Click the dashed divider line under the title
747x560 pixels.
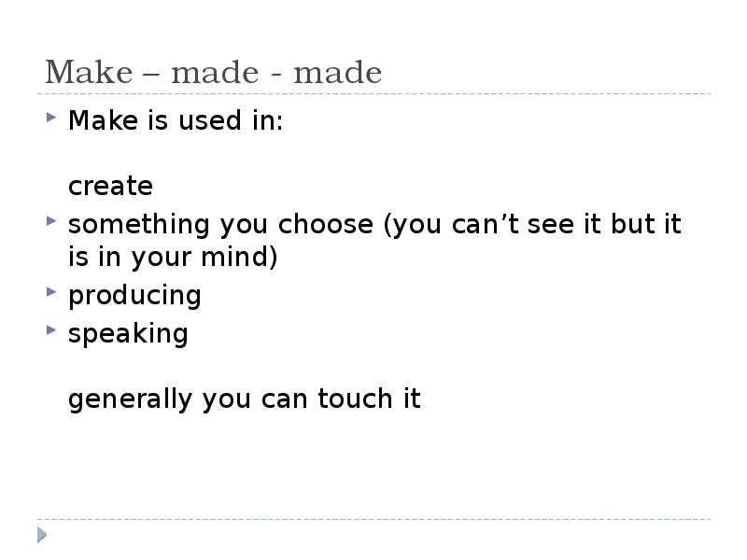click(x=373, y=93)
